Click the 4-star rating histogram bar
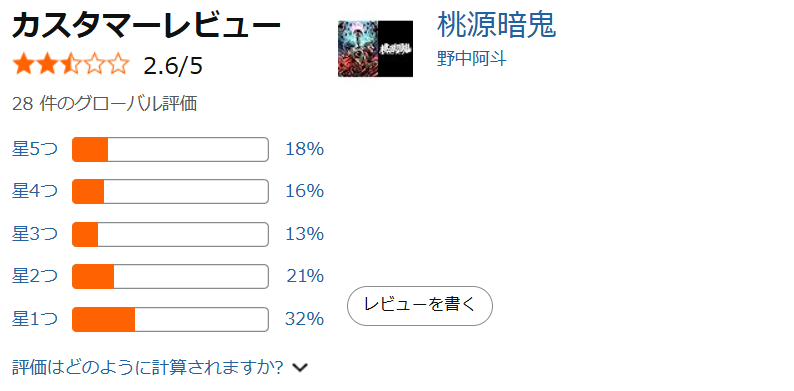 pyautogui.click(x=170, y=191)
